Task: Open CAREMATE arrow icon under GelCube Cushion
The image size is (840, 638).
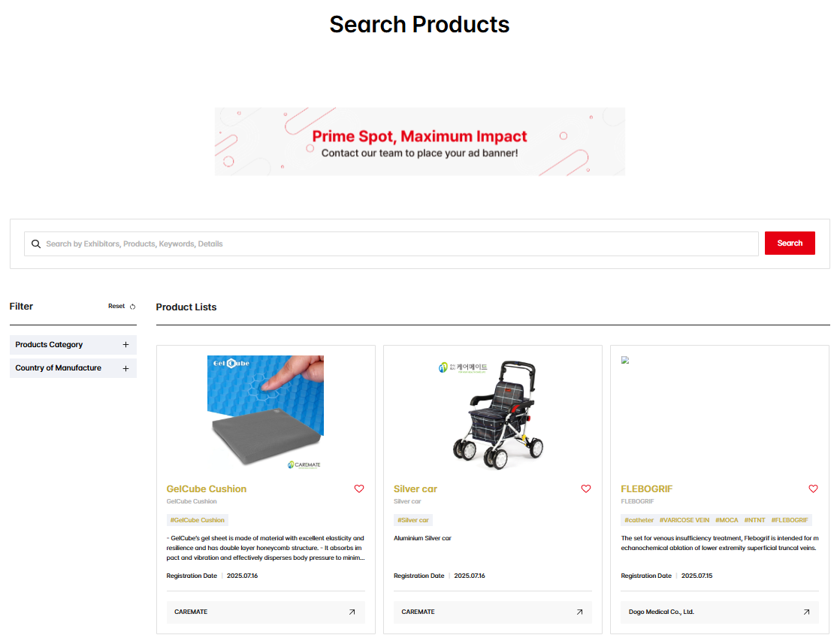Action: [x=352, y=612]
